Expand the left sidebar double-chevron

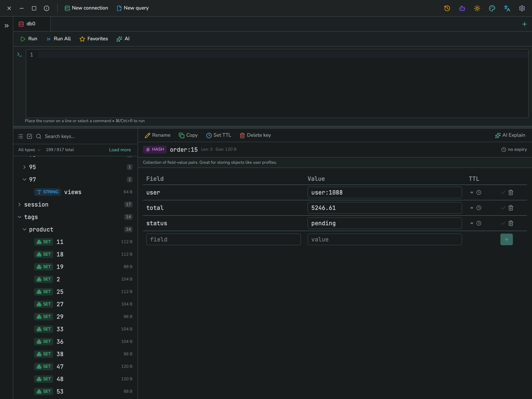pos(6,26)
